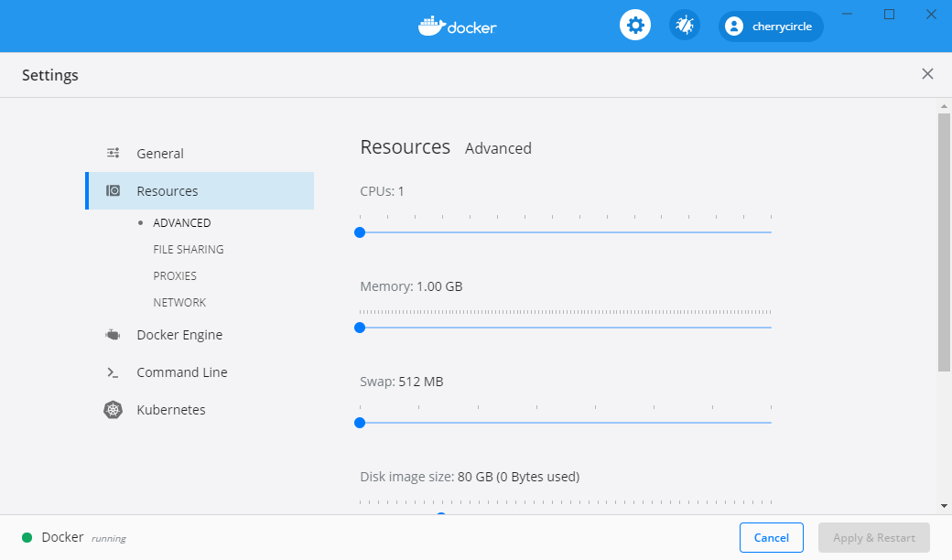Click the Cancel button
Image resolution: width=952 pixels, height=560 pixels.
(771, 537)
